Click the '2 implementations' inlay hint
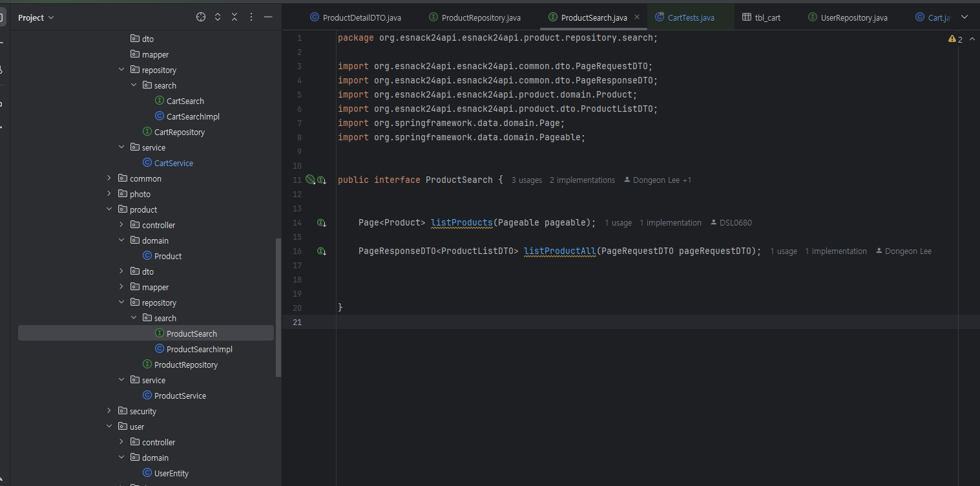The width and height of the screenshot is (980, 486). tap(582, 180)
